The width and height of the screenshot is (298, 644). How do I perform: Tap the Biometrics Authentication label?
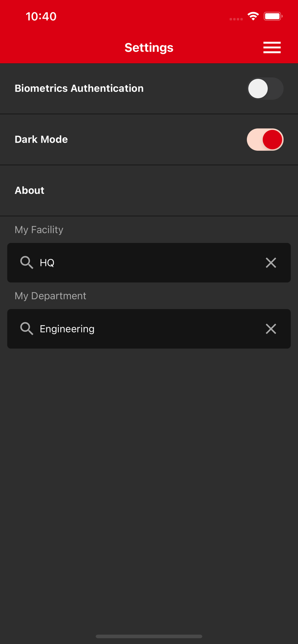(x=79, y=88)
